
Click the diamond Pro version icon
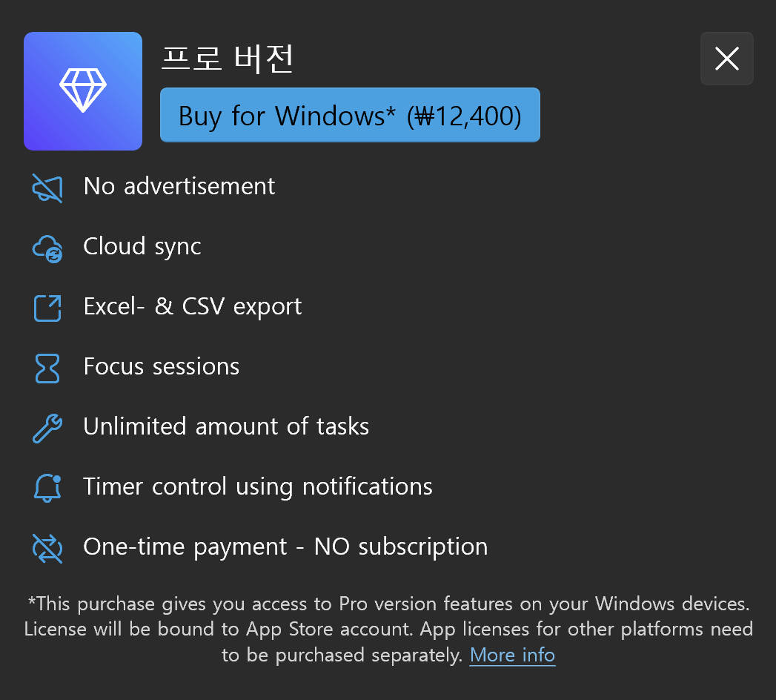click(x=82, y=90)
